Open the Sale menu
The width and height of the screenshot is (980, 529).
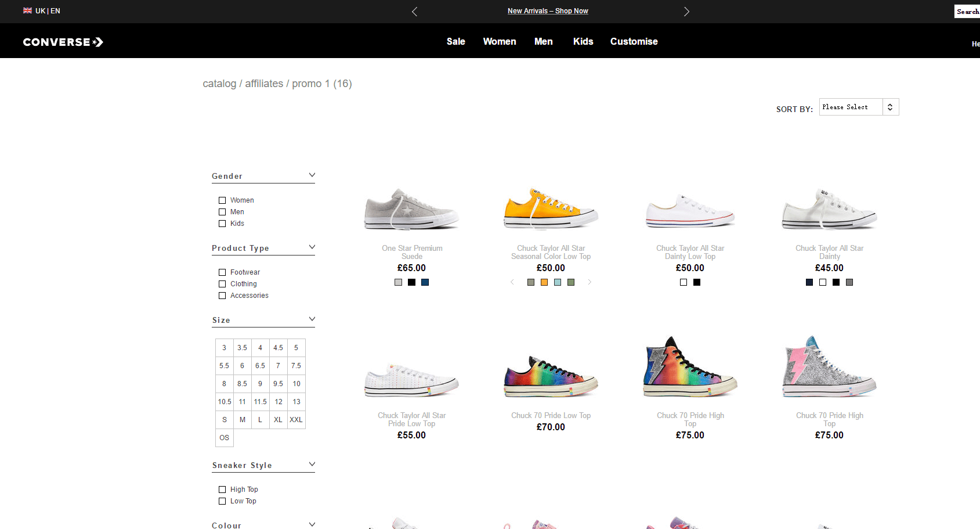click(456, 42)
